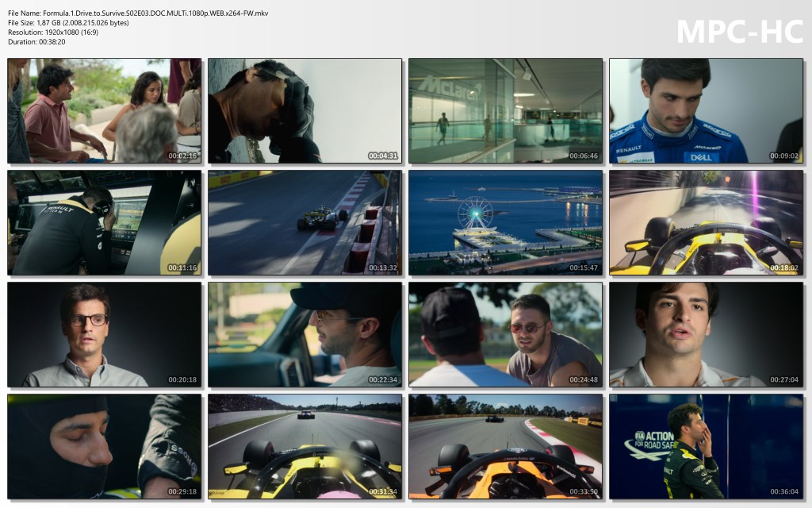Click the McLaren building thumbnail at 00:06:46

[505, 110]
